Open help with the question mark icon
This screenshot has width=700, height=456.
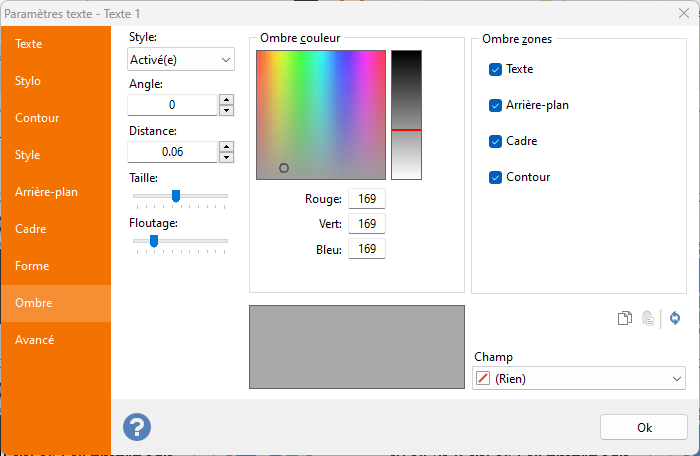point(137,427)
